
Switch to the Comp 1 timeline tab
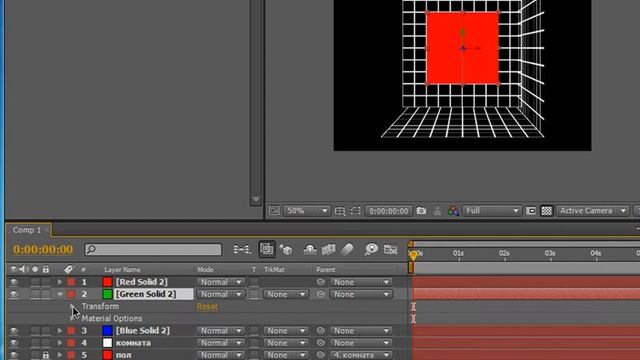pyautogui.click(x=27, y=230)
